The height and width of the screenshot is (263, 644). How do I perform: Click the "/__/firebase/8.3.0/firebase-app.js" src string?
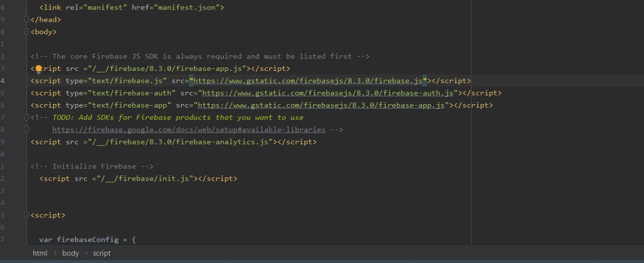point(167,68)
